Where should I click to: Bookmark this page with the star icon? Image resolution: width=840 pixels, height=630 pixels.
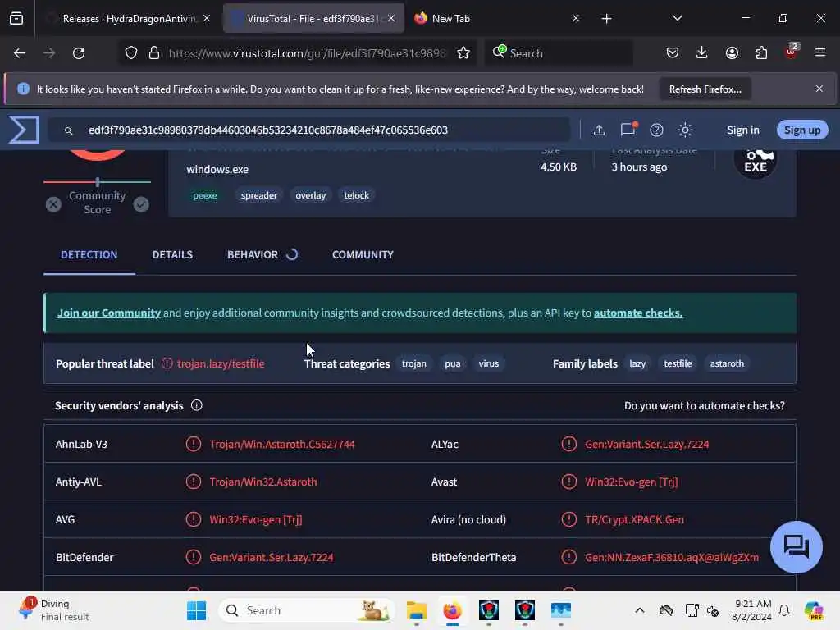coord(463,53)
